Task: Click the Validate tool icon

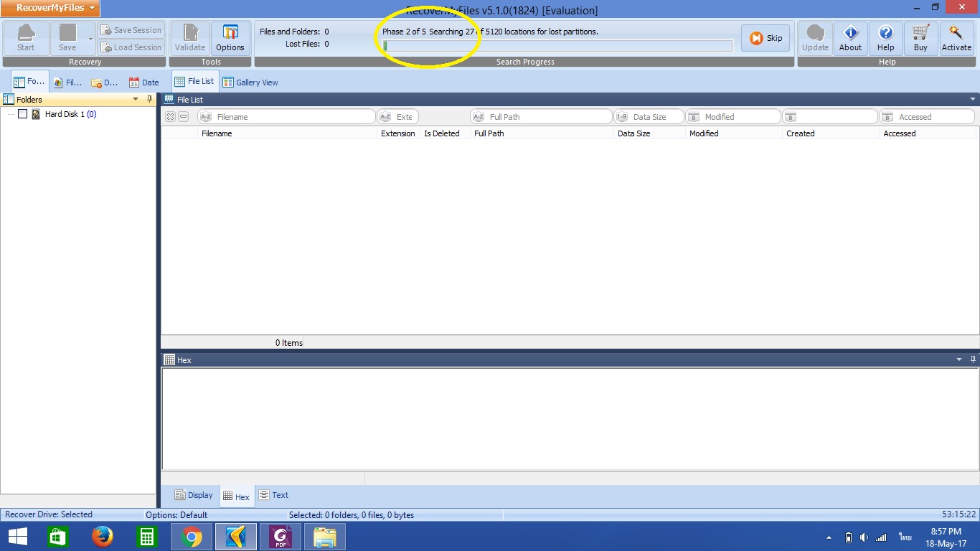Action: point(190,38)
